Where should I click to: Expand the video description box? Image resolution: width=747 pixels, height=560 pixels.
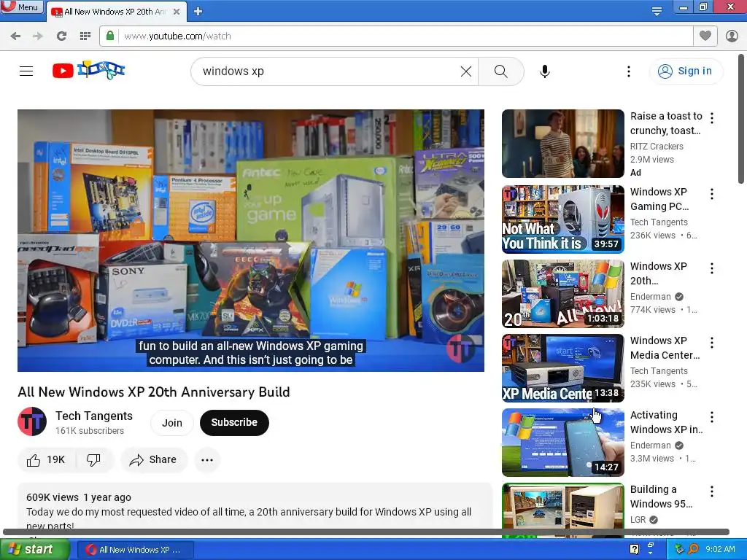(x=255, y=508)
